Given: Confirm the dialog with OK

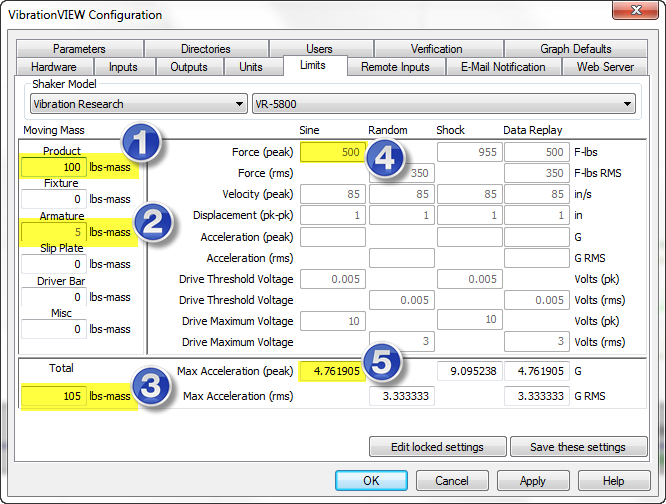Looking at the screenshot, I should click(x=371, y=480).
